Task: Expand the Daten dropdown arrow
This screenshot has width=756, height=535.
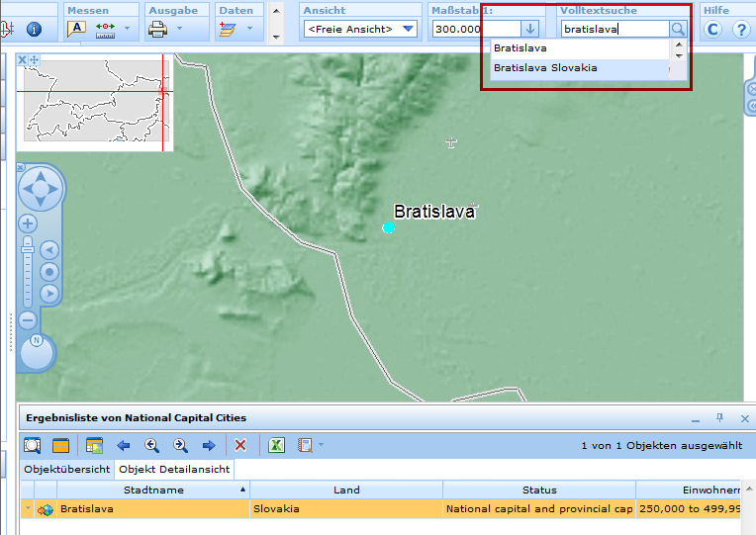Action: point(250,29)
